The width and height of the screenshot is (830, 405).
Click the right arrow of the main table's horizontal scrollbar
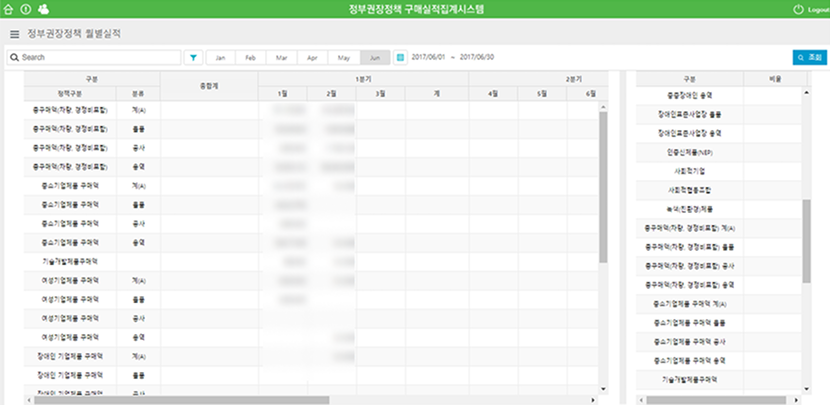pyautogui.click(x=594, y=400)
